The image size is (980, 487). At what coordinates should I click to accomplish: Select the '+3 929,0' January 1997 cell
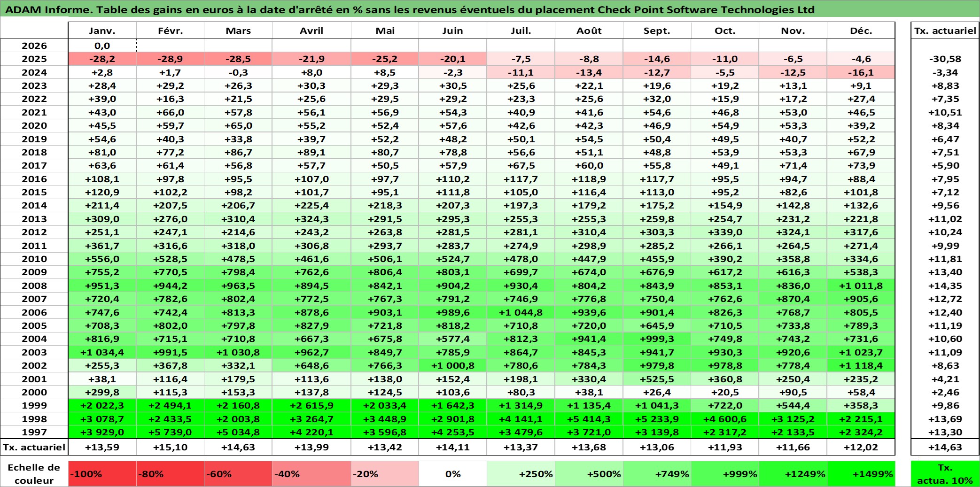coord(102,432)
